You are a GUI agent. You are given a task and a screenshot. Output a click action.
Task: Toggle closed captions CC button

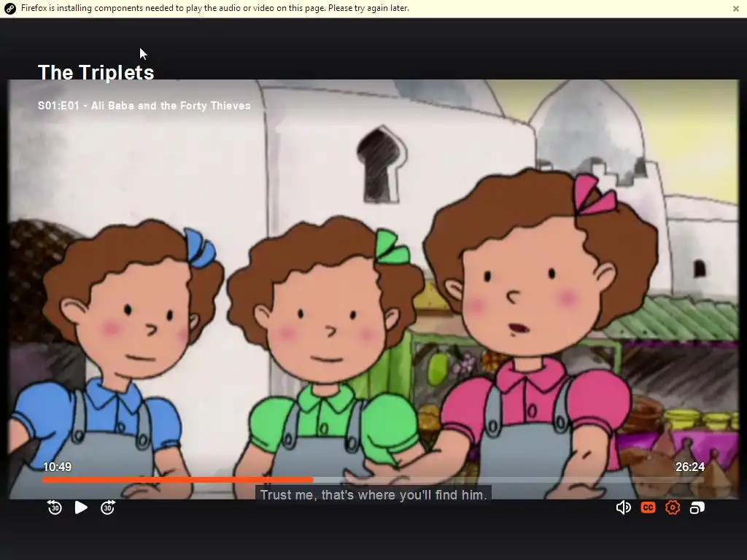pyautogui.click(x=648, y=507)
